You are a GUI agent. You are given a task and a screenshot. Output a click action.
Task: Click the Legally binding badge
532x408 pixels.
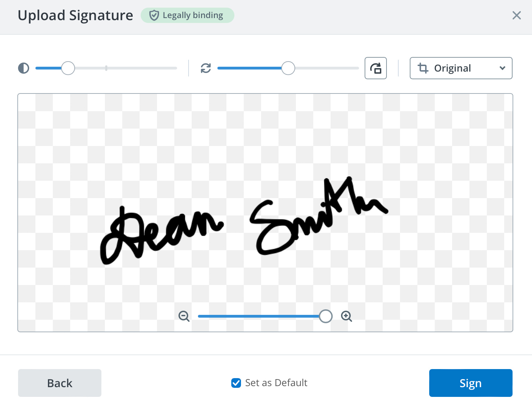point(187,15)
